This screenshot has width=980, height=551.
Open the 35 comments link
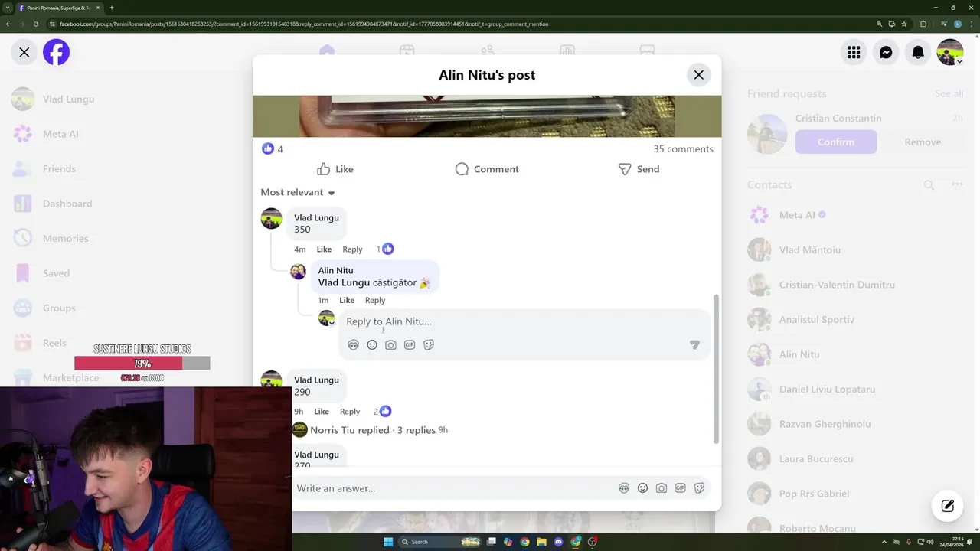click(683, 148)
